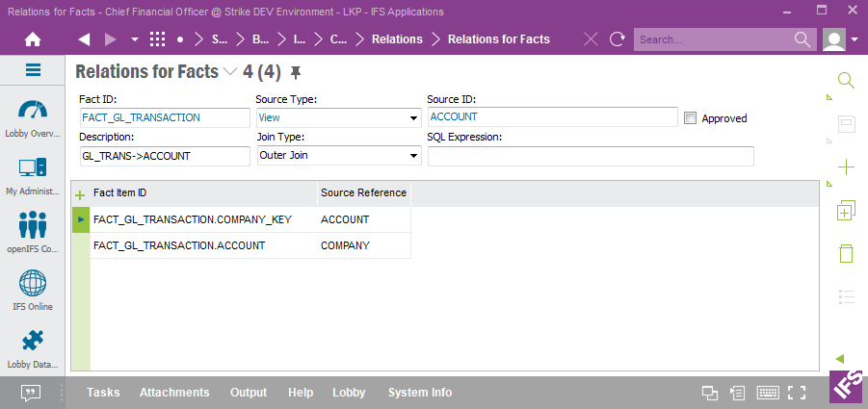Click the Relations for Facts breadcrumb
The height and width of the screenshot is (409, 868).
click(499, 39)
